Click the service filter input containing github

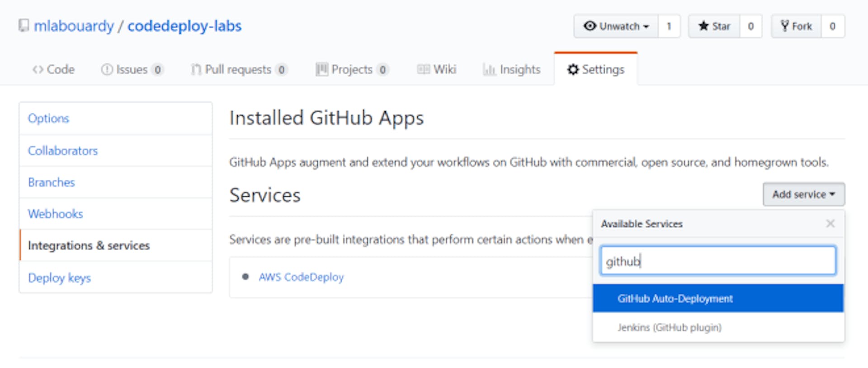(718, 261)
